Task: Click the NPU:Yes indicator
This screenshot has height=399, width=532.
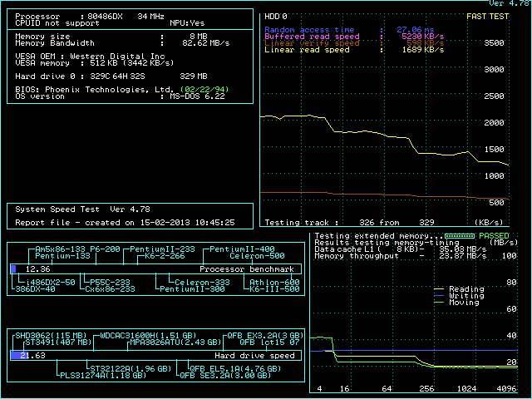Action: 187,23
